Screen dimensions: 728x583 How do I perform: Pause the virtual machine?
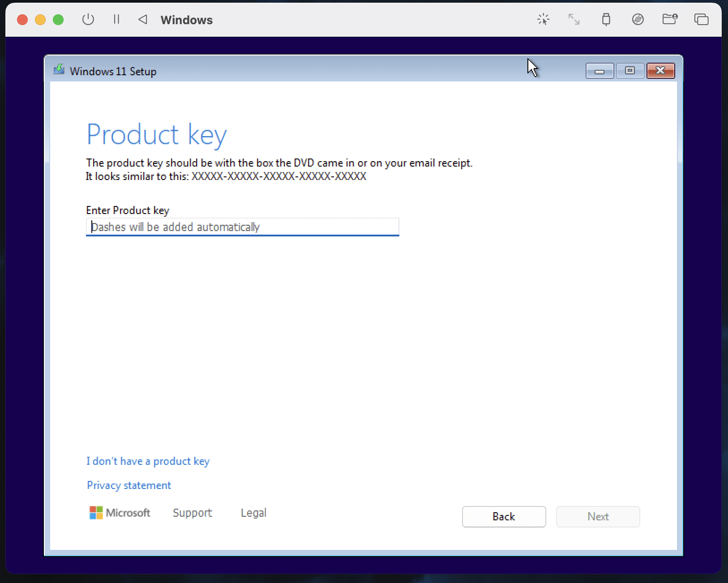coord(116,19)
